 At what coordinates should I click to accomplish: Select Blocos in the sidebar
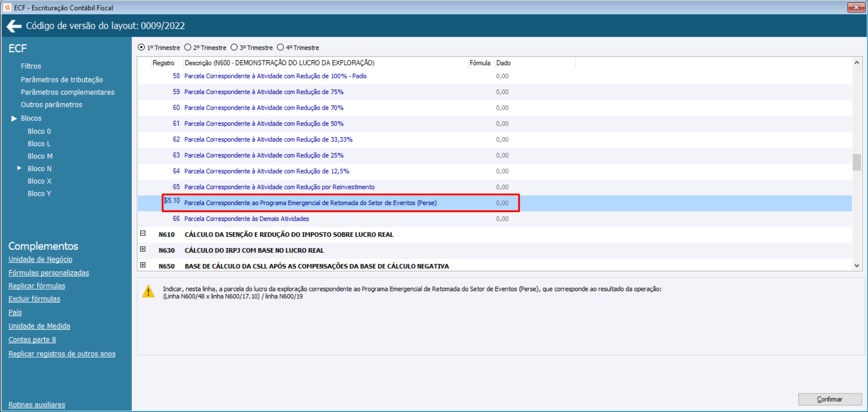tap(31, 118)
